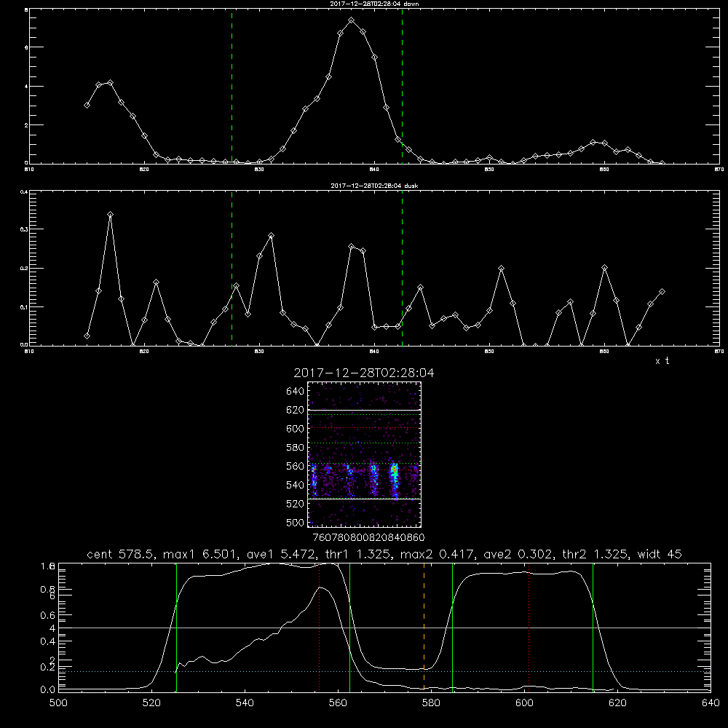Click left green dashed line in dawn plot

tap(232, 87)
